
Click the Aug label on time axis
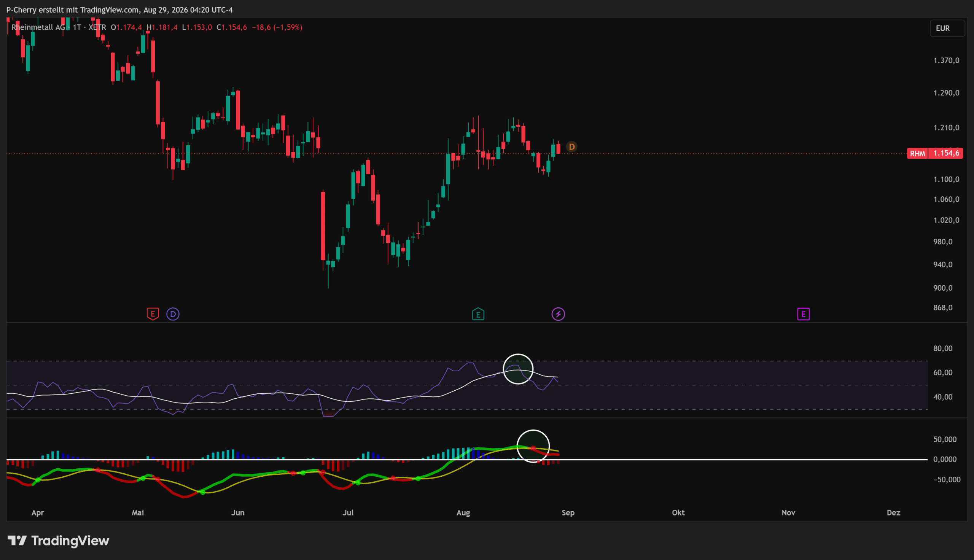pyautogui.click(x=463, y=513)
